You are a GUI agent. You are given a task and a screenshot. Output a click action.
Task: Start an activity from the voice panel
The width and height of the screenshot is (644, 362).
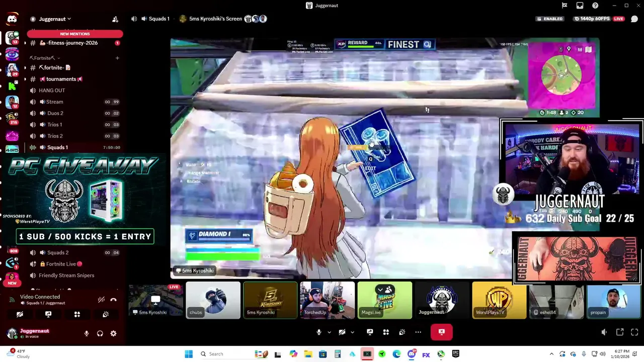pyautogui.click(x=77, y=314)
